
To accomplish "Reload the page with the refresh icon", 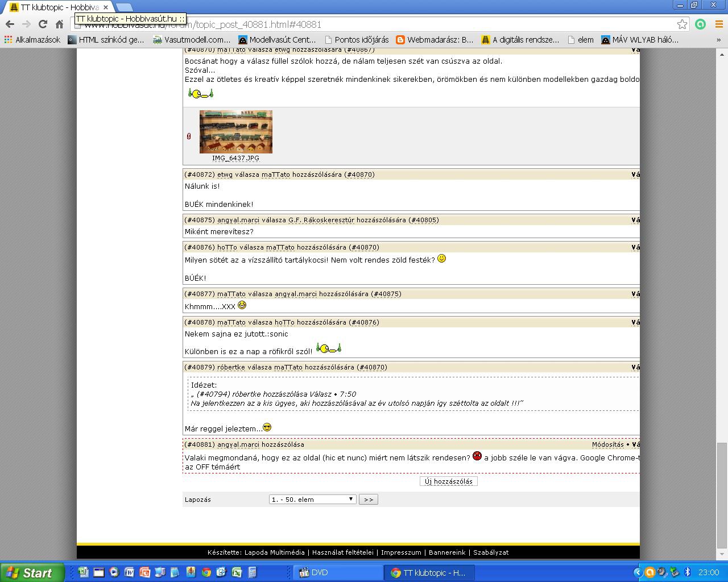I will click(43, 24).
